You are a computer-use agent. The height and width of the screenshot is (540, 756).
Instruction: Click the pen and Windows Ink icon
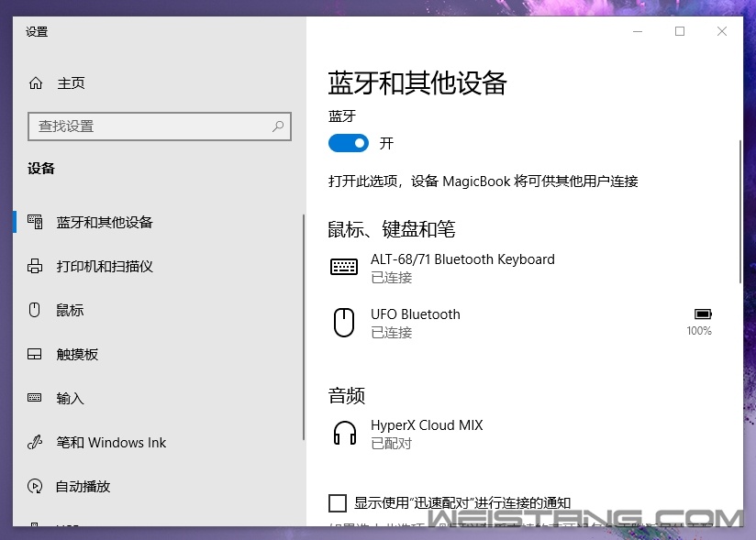click(x=35, y=442)
